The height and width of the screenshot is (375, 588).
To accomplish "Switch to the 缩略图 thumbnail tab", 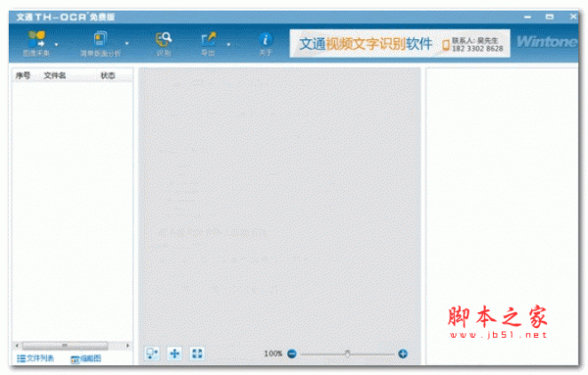I will [x=86, y=359].
